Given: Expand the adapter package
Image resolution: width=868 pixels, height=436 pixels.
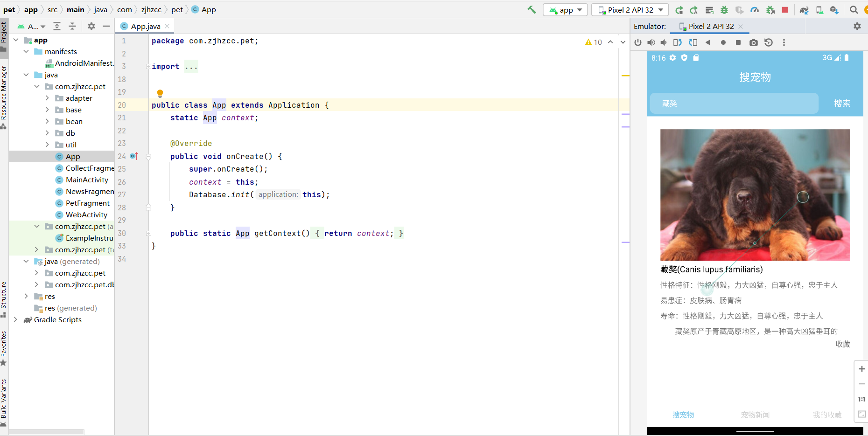Looking at the screenshot, I should click(x=47, y=98).
